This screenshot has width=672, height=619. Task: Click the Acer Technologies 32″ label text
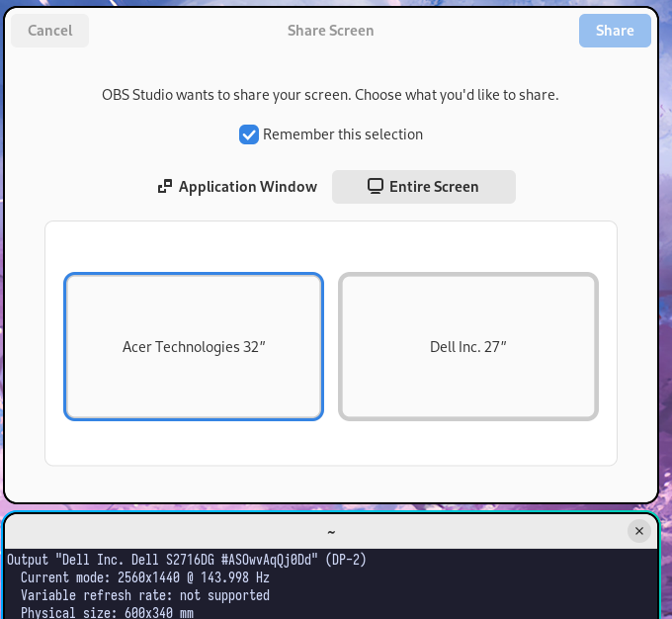click(194, 347)
